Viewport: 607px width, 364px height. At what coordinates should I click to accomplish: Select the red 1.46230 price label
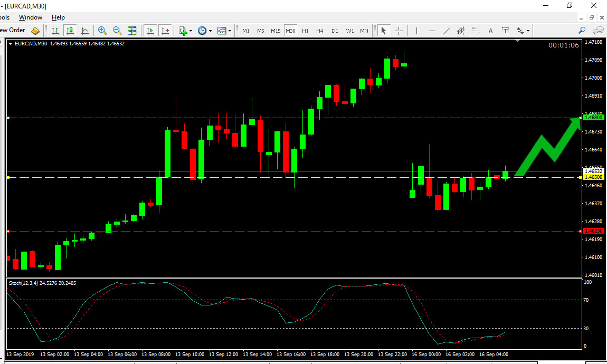pyautogui.click(x=593, y=231)
